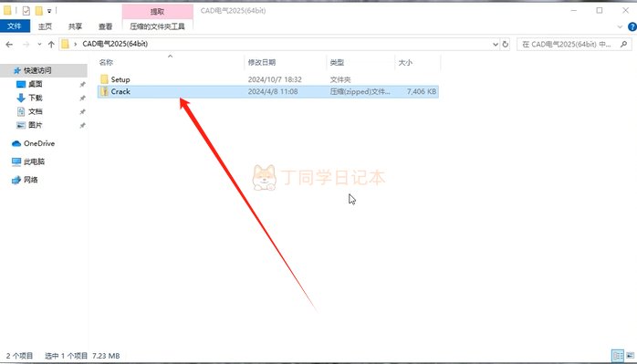The height and width of the screenshot is (364, 637).
Task: Open the 文件 menu tab
Action: tap(15, 26)
